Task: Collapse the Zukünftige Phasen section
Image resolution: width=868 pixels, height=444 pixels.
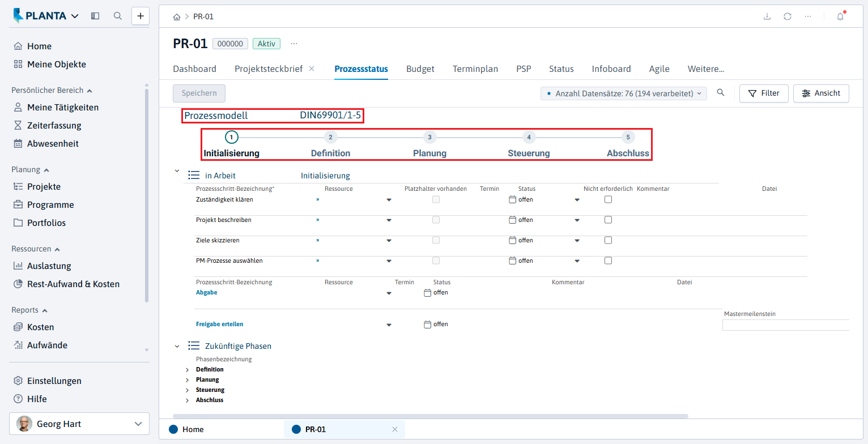Action: point(177,346)
